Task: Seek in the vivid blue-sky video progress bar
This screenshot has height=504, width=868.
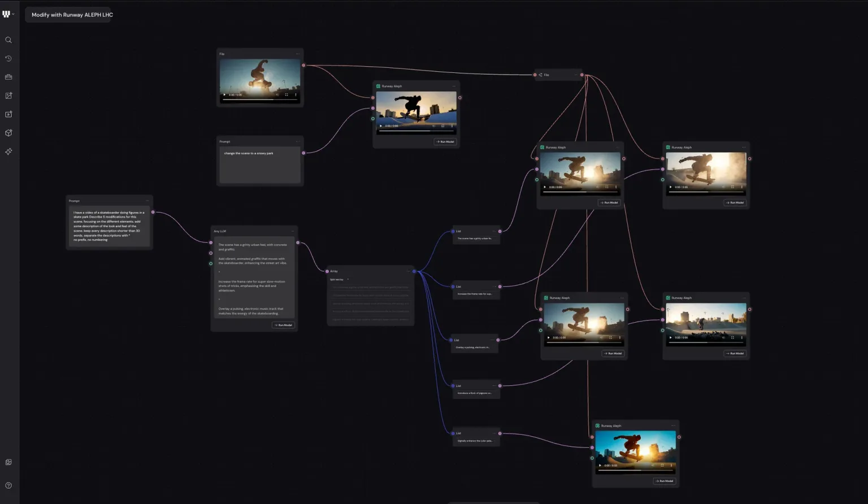Action: tap(635, 470)
